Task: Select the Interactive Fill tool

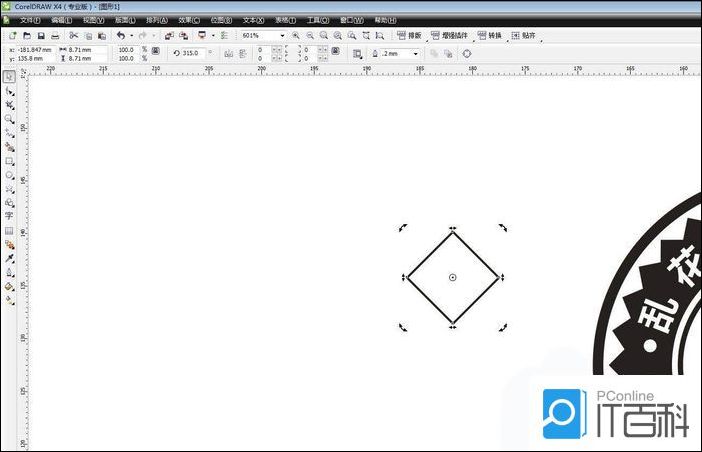Action: 9,300
